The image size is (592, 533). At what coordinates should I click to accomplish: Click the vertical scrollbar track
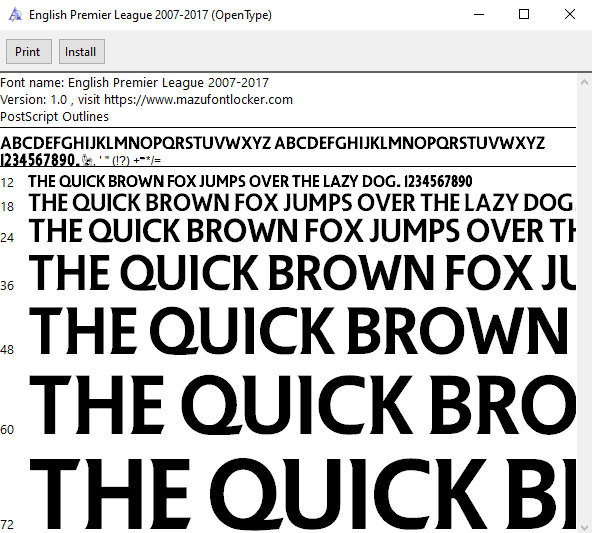click(584, 304)
